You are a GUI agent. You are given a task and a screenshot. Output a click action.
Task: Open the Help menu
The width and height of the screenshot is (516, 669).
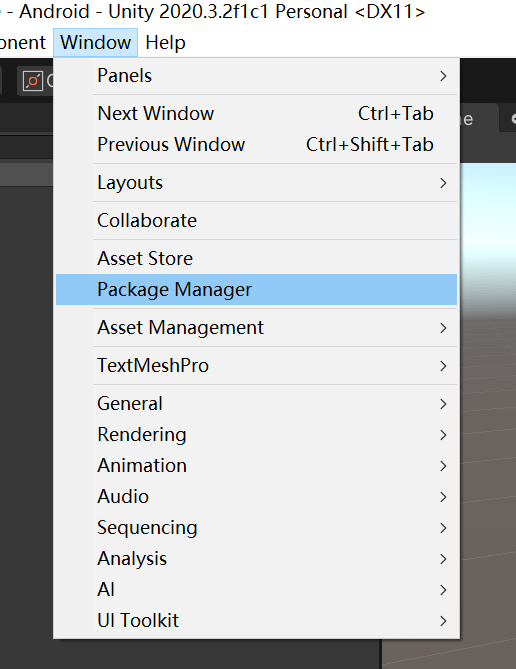click(165, 43)
